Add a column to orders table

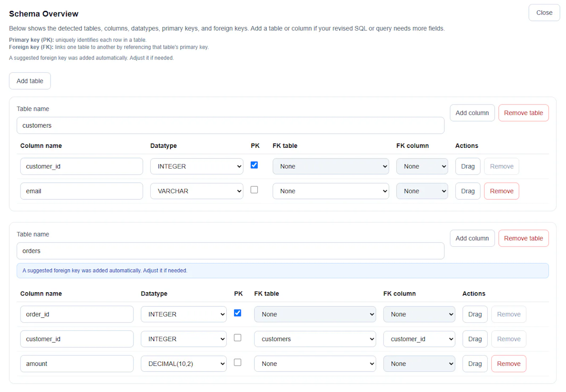pos(472,238)
